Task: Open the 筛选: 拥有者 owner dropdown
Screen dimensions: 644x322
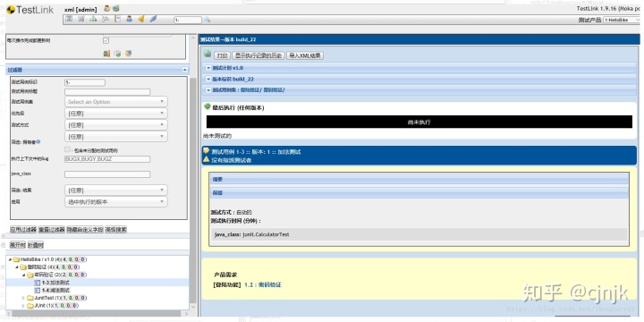Action: [115, 136]
